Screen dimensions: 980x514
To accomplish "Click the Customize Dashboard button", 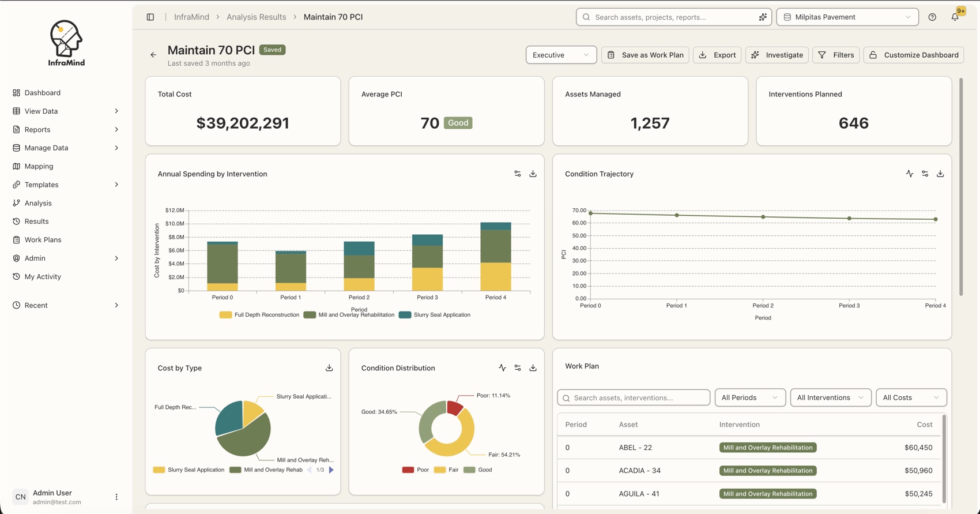I will [914, 55].
